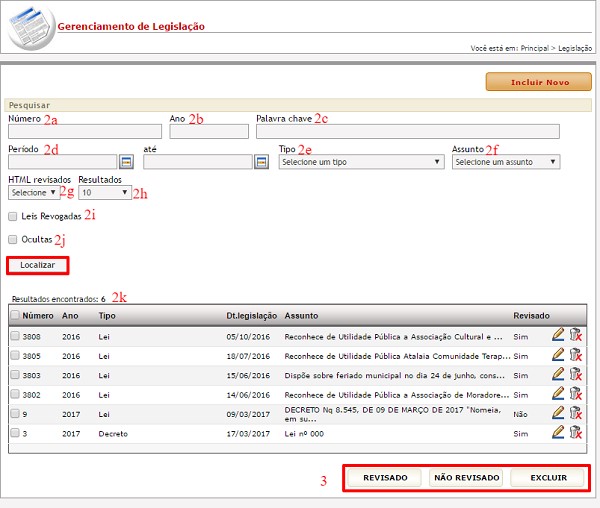Click subject 'Reconhece de Utilidade Pública Atalaia'
600x508 pixels.
coord(397,356)
